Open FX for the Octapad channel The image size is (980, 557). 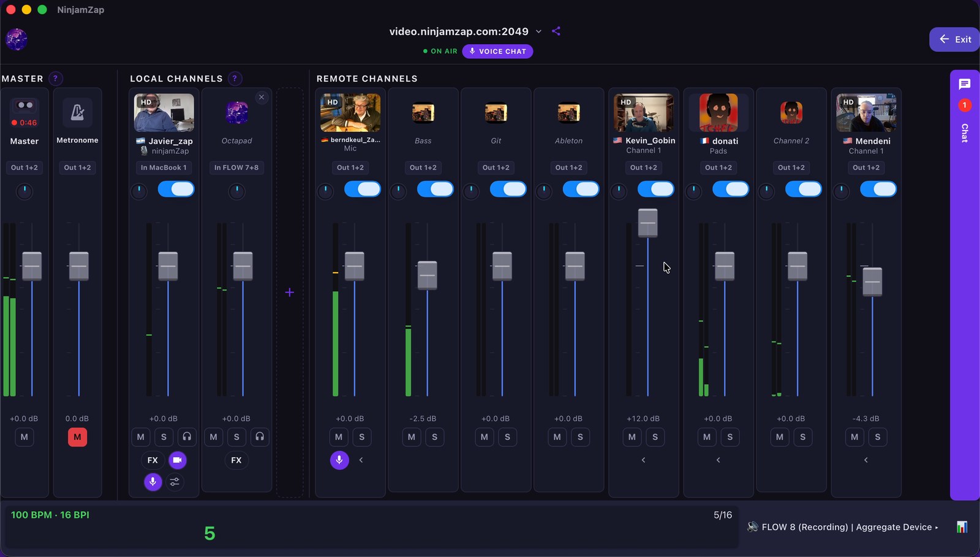(x=236, y=460)
